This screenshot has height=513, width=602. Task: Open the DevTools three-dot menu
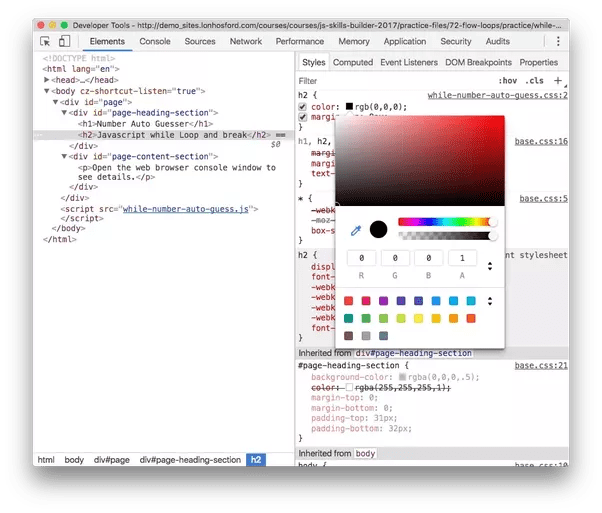pos(558,41)
